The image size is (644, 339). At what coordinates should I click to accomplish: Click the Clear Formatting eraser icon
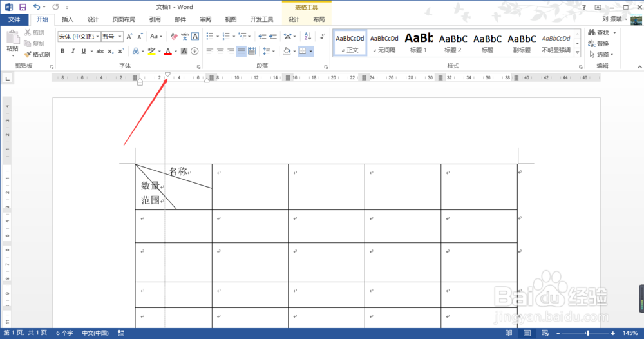tap(174, 37)
